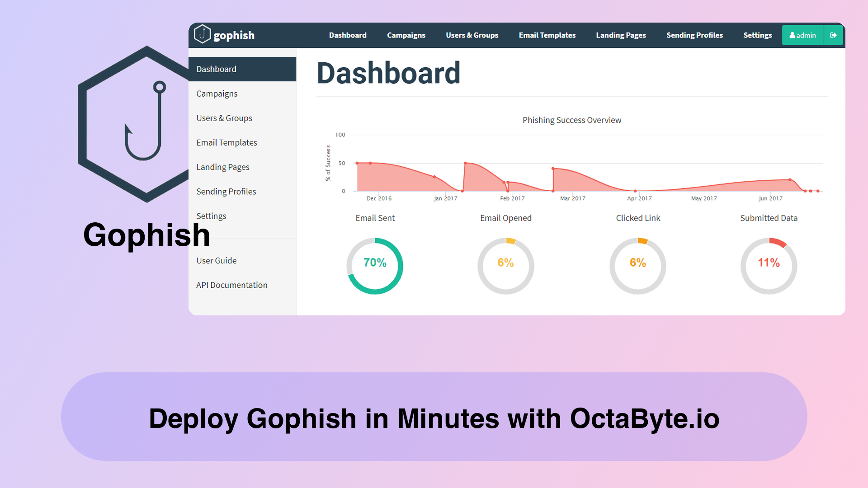Navigate to Landing Pages
The width and height of the screenshot is (868, 488).
click(222, 166)
